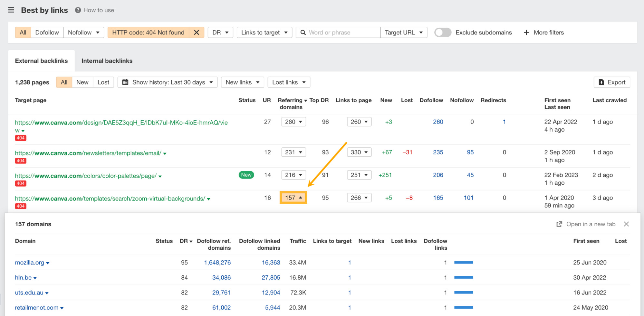The height and width of the screenshot is (316, 644).
Task: Click the search magnifier in Word or phrase
Action: click(303, 32)
